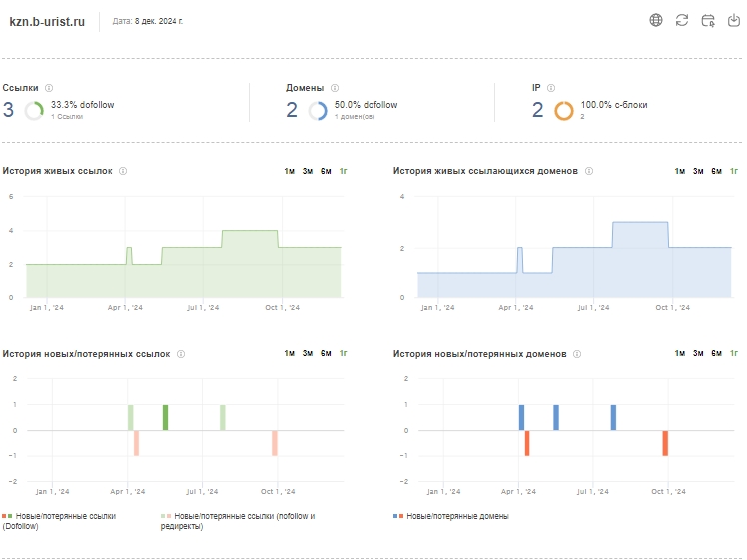Viewport: 747px width, 560px height.
Task: Click the 100.0% c-блоки text
Action: click(614, 105)
